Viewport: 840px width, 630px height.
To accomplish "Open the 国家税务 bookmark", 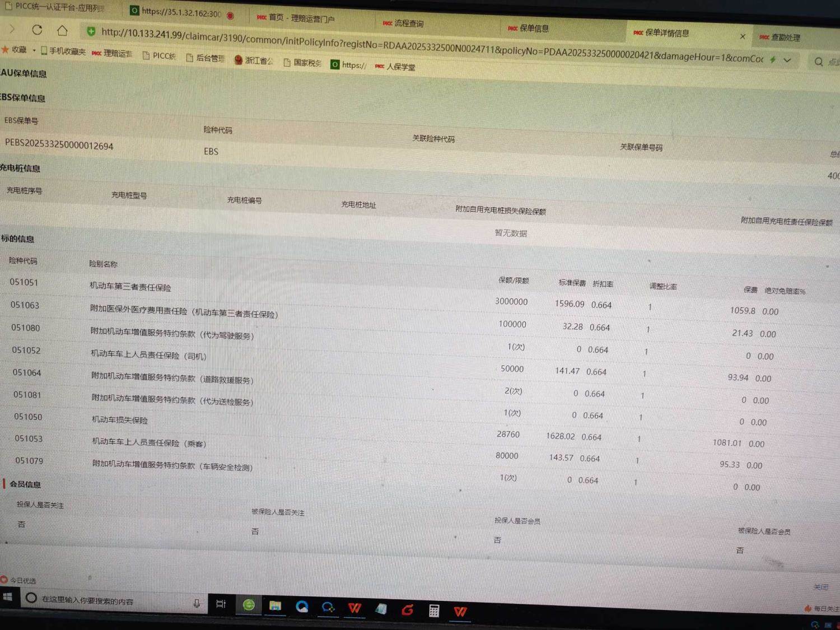I will pyautogui.click(x=306, y=63).
